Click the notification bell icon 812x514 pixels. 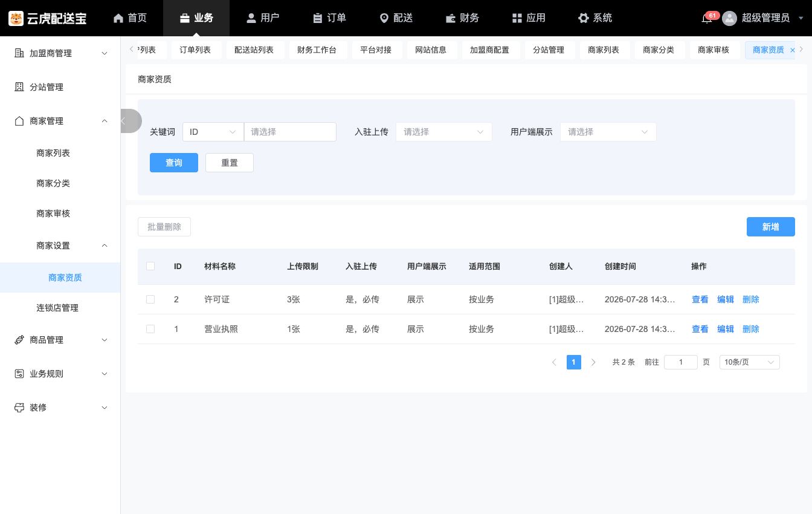706,18
